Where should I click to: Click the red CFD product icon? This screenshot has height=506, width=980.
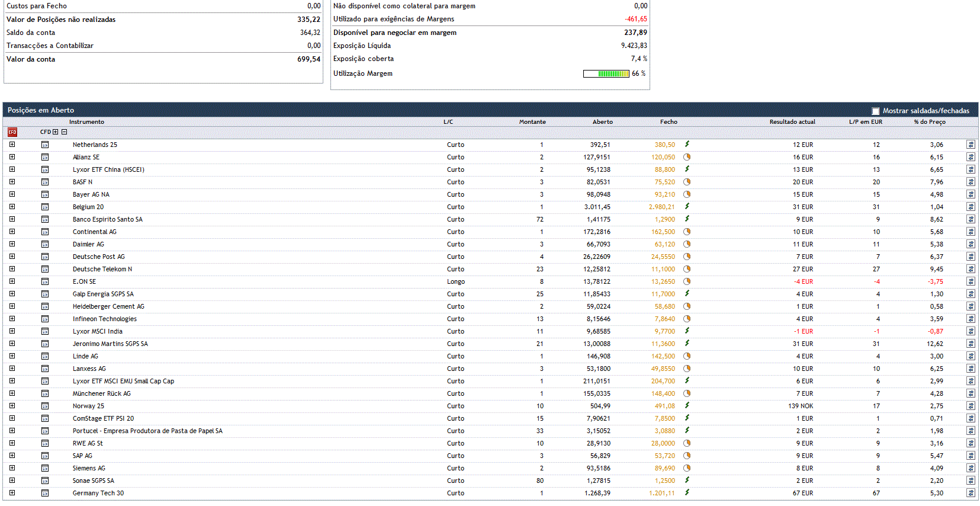(x=12, y=132)
